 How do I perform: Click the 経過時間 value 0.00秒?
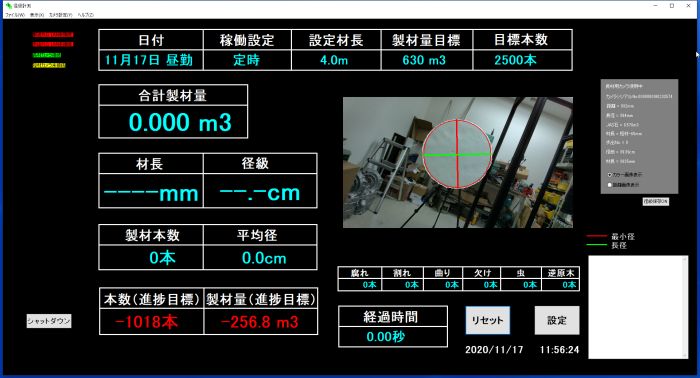tap(385, 337)
